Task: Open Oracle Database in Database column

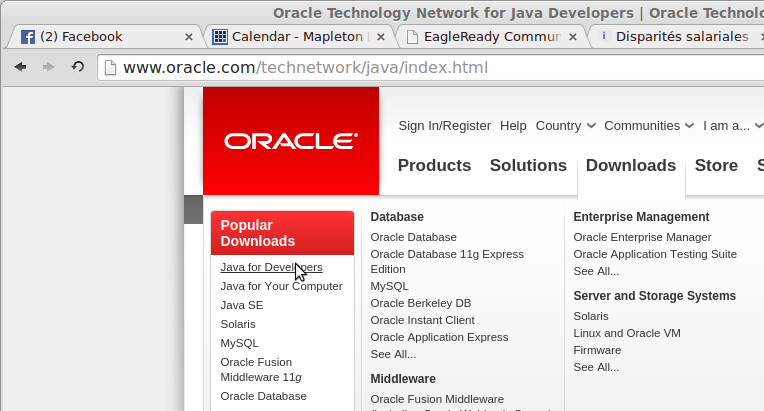Action: point(413,237)
